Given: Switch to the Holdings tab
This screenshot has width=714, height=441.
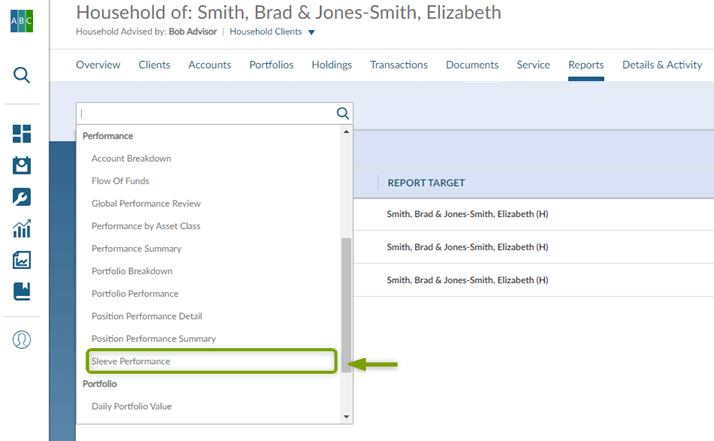Looking at the screenshot, I should [331, 65].
